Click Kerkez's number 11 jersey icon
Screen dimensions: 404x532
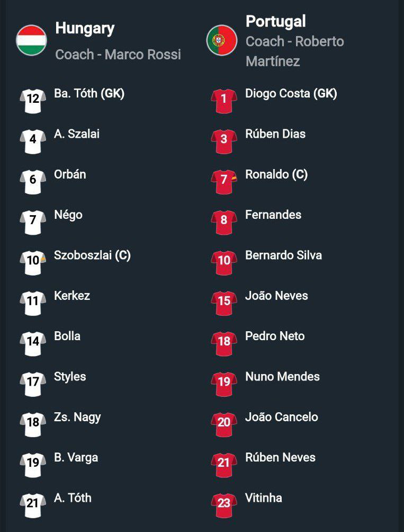click(33, 301)
